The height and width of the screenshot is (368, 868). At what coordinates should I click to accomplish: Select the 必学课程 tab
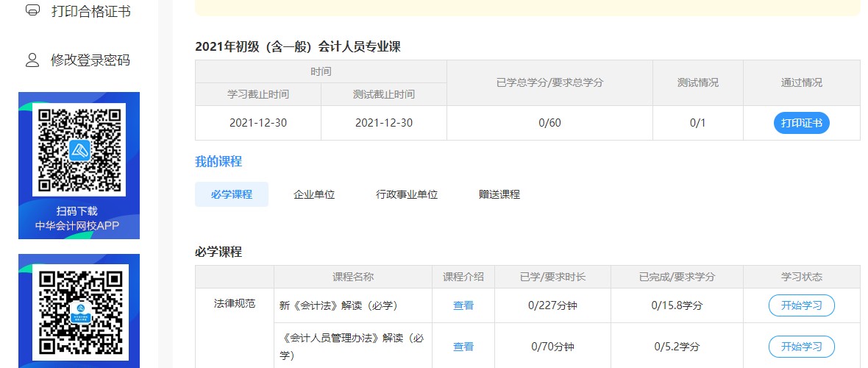(232, 194)
